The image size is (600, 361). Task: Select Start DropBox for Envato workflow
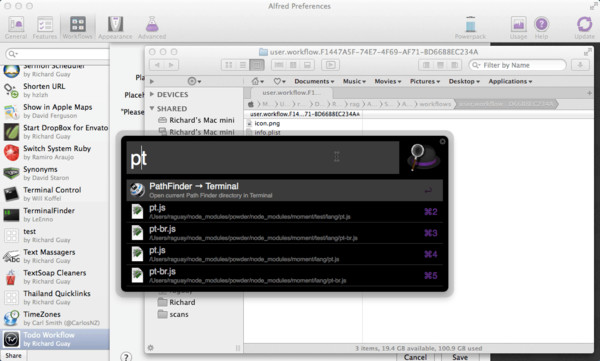(x=55, y=132)
